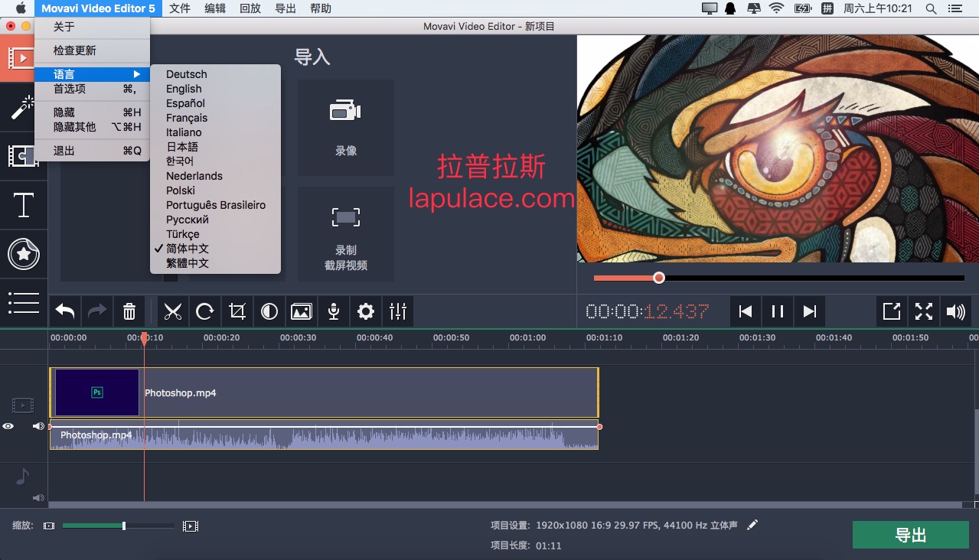The image size is (979, 560).
Task: Delete the selected clip with trash icon
Action: pyautogui.click(x=129, y=311)
